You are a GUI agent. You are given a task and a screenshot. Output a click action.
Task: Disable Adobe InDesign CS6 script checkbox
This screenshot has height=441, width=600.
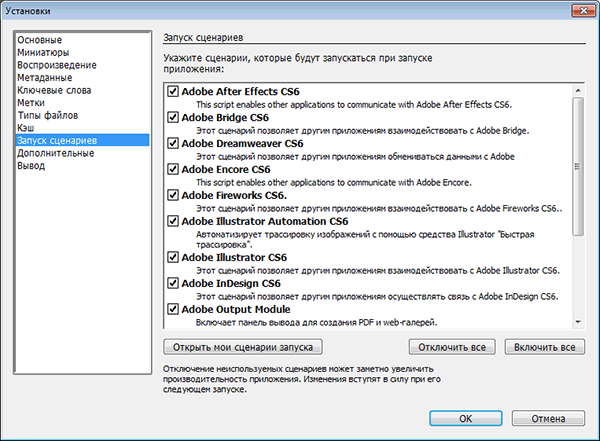click(x=173, y=283)
